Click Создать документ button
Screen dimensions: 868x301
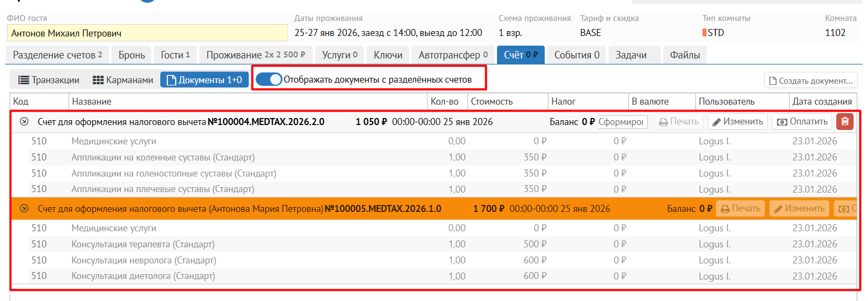tap(810, 81)
